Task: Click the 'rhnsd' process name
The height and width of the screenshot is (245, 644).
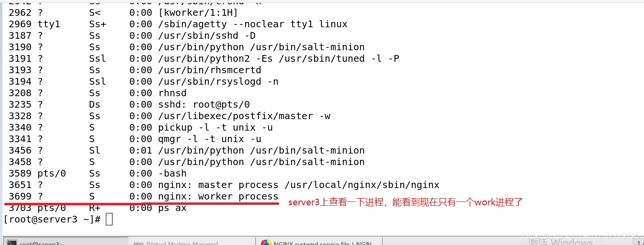Action: tap(172, 93)
